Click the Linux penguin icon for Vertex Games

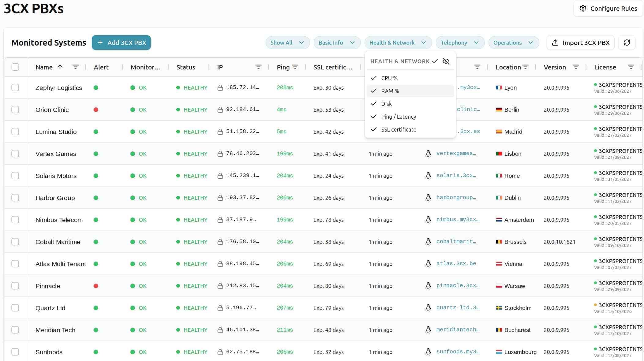tap(428, 154)
